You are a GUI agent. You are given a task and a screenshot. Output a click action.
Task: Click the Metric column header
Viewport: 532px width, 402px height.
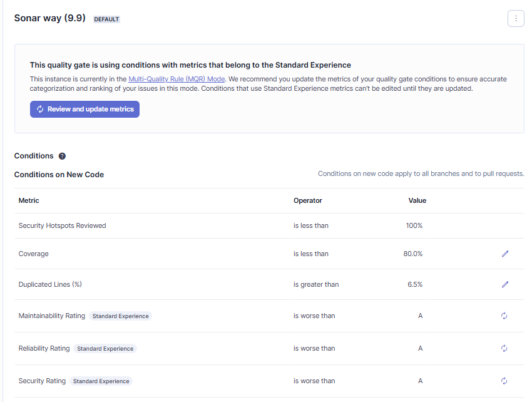[29, 200]
